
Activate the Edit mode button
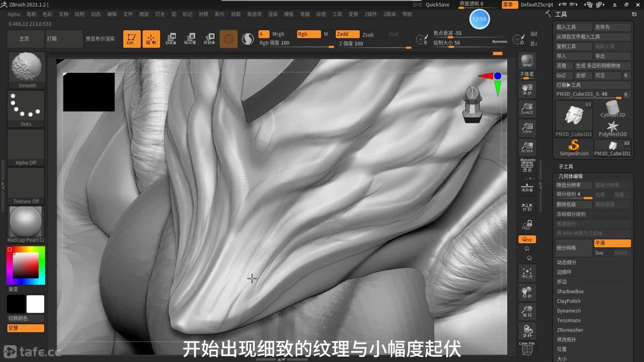point(131,39)
